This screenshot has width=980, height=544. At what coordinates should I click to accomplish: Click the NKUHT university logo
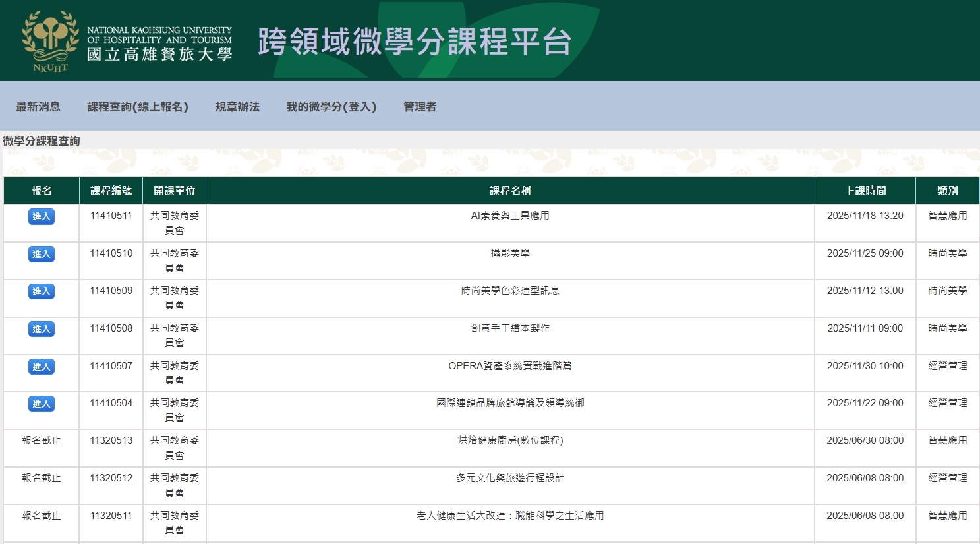(127, 41)
